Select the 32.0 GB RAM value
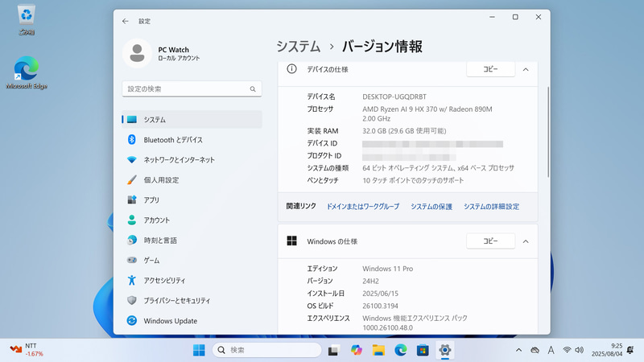Screen dimensions: 644x362 tap(404, 131)
